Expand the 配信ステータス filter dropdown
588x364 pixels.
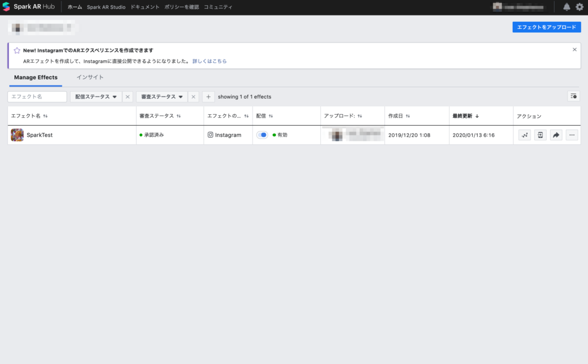pos(96,96)
